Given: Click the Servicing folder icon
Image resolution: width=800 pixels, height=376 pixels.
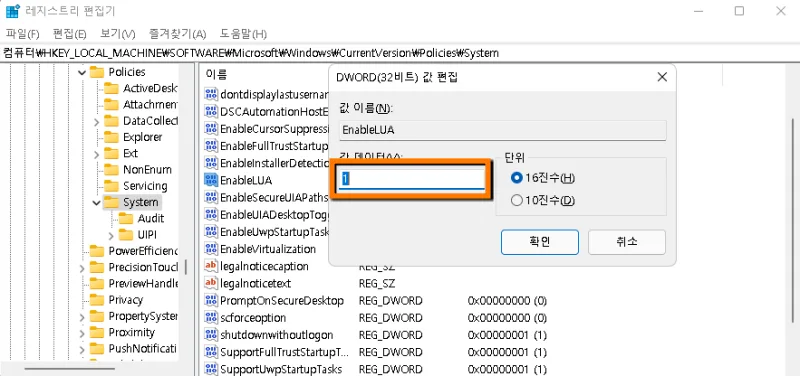Looking at the screenshot, I should 111,186.
